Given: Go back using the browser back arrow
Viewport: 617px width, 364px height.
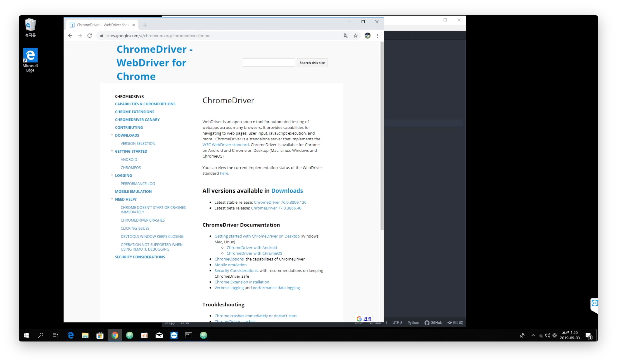Looking at the screenshot, I should point(70,35).
